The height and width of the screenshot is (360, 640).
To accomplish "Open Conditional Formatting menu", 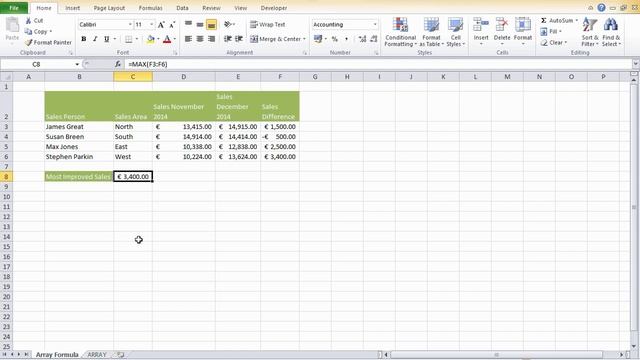I will [400, 32].
